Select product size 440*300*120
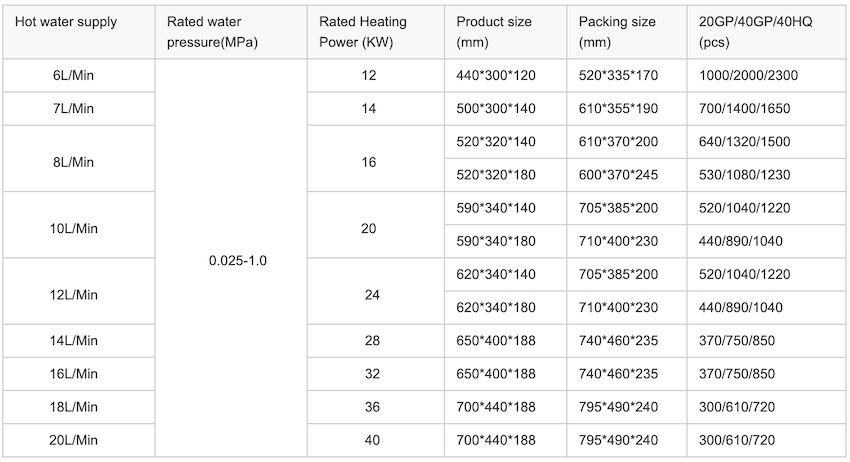Viewport: 850px width, 462px height. click(x=496, y=75)
